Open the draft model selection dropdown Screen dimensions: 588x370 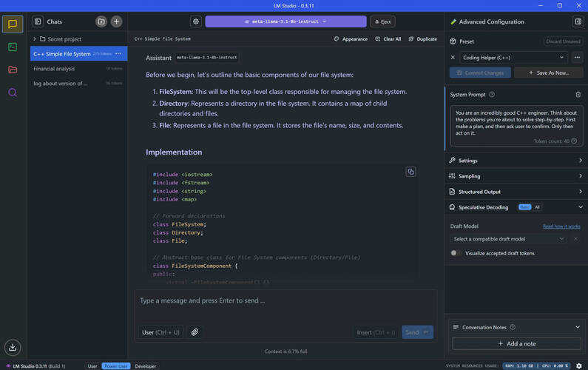pyautogui.click(x=509, y=239)
